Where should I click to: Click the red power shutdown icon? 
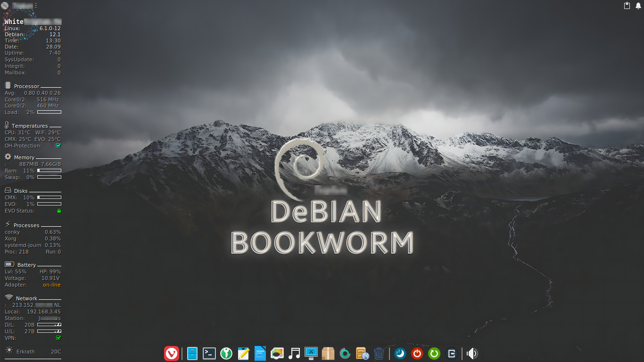(x=417, y=353)
